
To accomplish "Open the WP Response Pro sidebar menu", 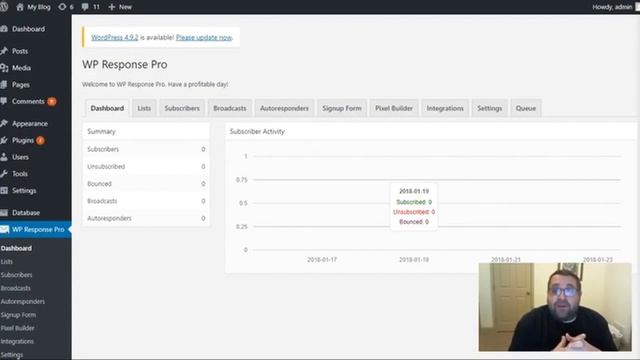I will point(36,229).
